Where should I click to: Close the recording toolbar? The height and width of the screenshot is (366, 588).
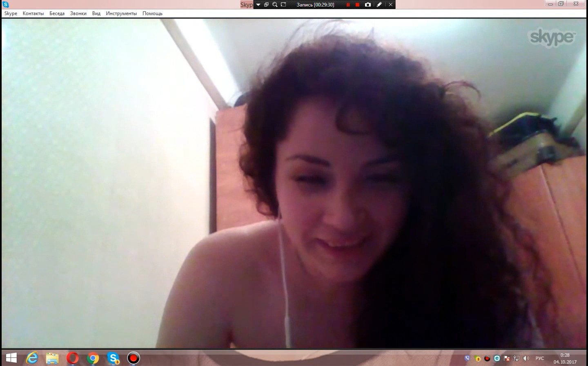pyautogui.click(x=390, y=5)
